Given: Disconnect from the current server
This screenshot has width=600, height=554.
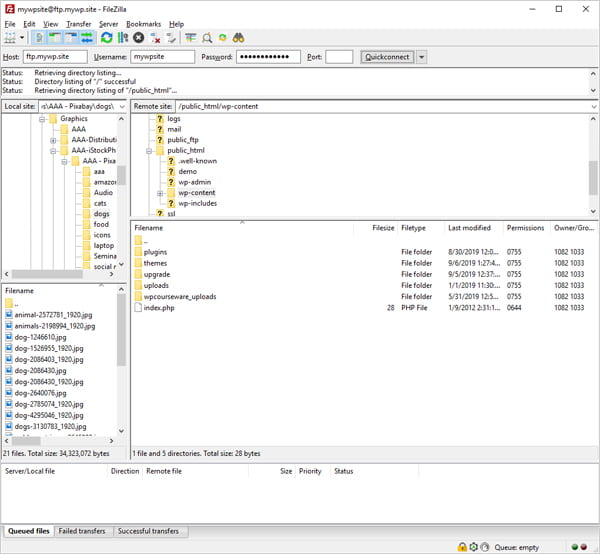Looking at the screenshot, I should tap(155, 37).
